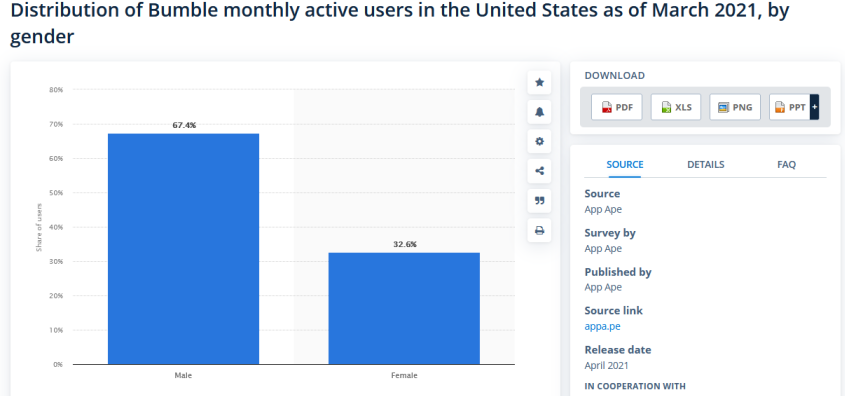The width and height of the screenshot is (845, 396).
Task: Select the SOURCE tab
Action: (625, 165)
